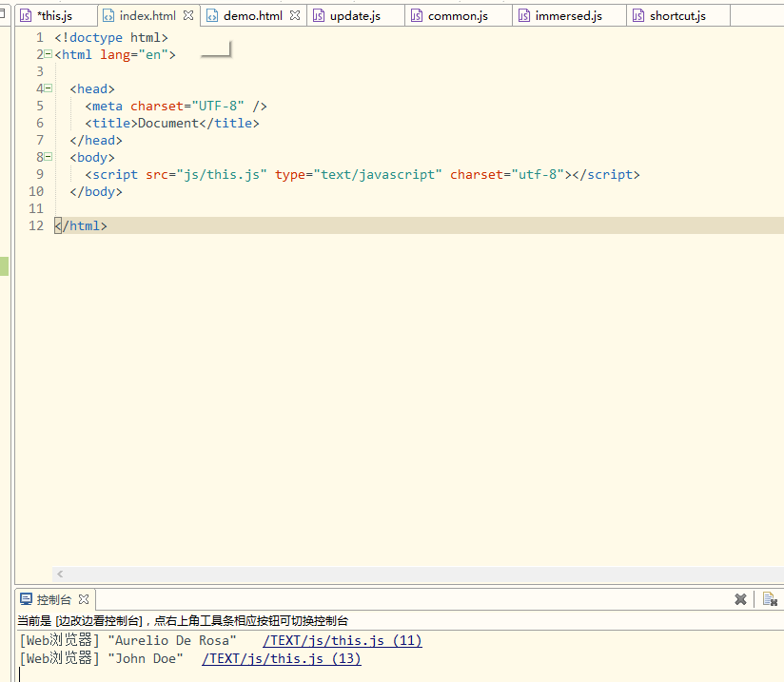Click line number 9 in the gutter
This screenshot has height=682, width=784.
click(x=40, y=174)
